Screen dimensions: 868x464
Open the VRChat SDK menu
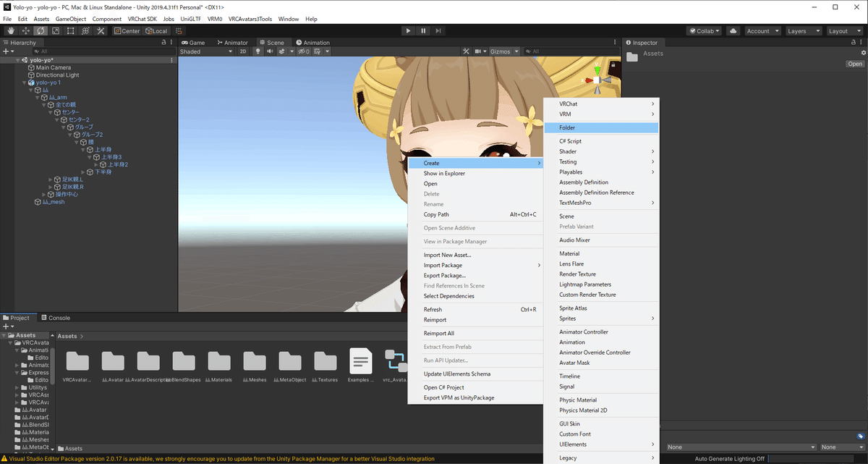(142, 19)
